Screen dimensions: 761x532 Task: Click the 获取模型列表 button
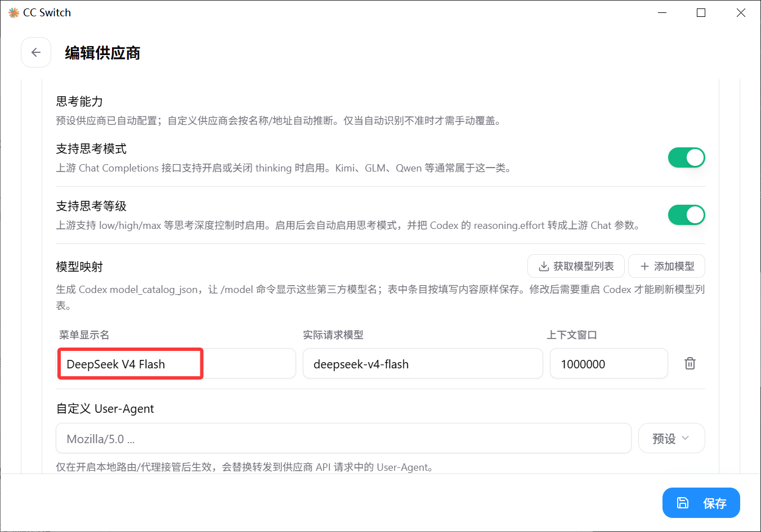pyautogui.click(x=576, y=266)
